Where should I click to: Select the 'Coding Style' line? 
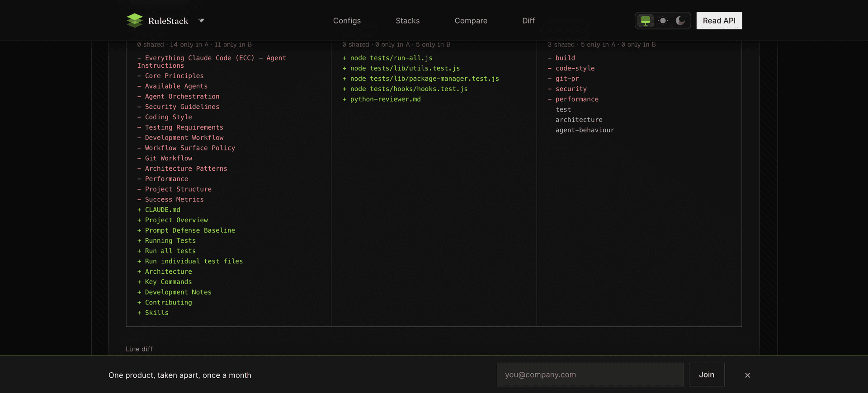pyautogui.click(x=165, y=117)
